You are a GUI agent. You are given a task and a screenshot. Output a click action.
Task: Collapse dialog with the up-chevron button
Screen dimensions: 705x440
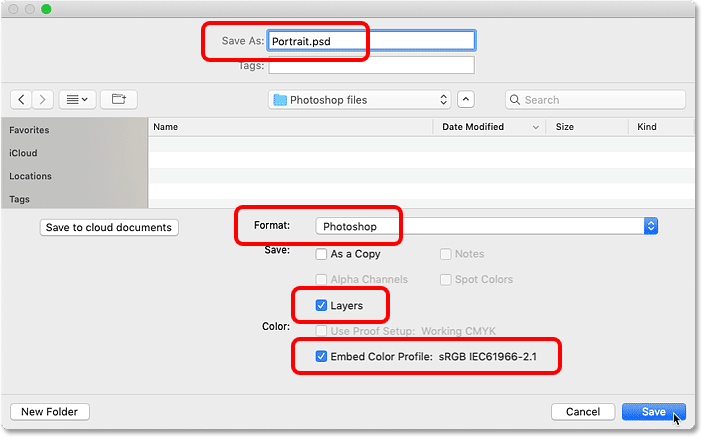coord(466,99)
